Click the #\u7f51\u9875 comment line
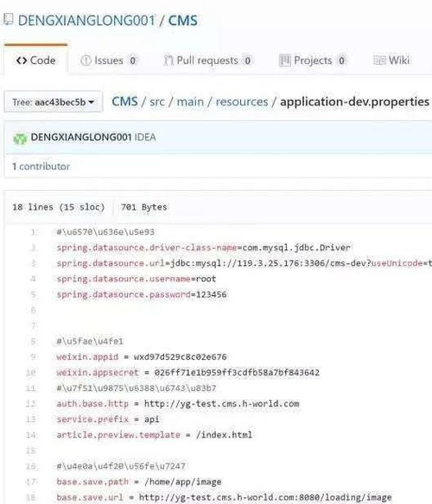The height and width of the screenshot is (504, 432). [137, 388]
